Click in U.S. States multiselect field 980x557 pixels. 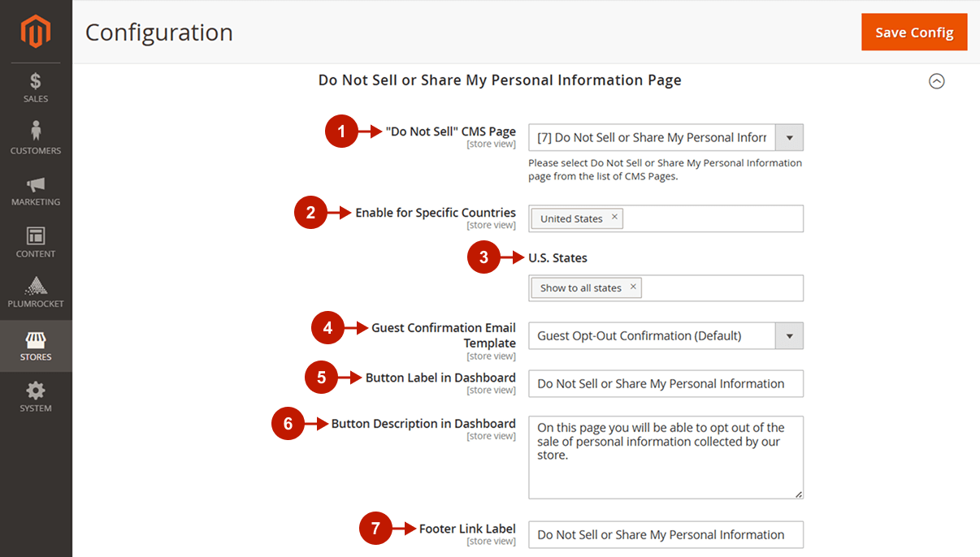tap(666, 288)
